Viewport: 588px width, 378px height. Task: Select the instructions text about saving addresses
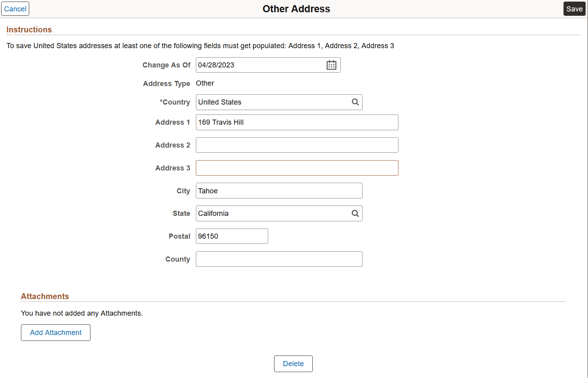[200, 45]
